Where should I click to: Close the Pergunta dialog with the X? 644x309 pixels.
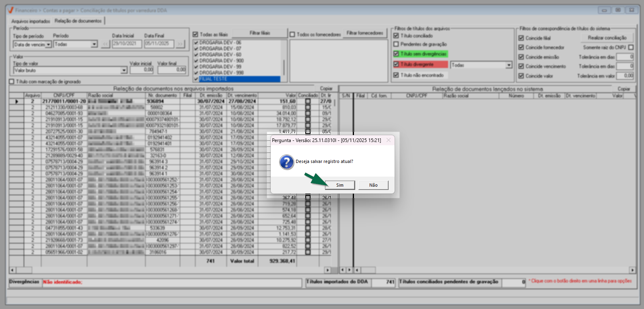(x=388, y=140)
